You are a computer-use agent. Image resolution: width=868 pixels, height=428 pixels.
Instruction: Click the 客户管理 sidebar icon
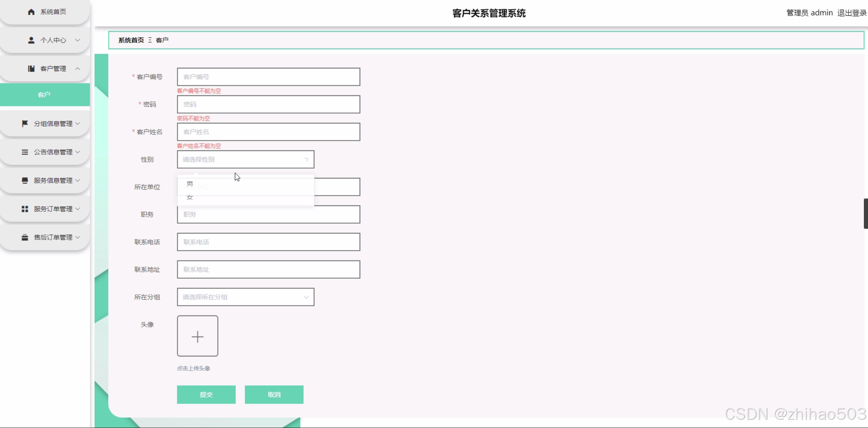31,68
